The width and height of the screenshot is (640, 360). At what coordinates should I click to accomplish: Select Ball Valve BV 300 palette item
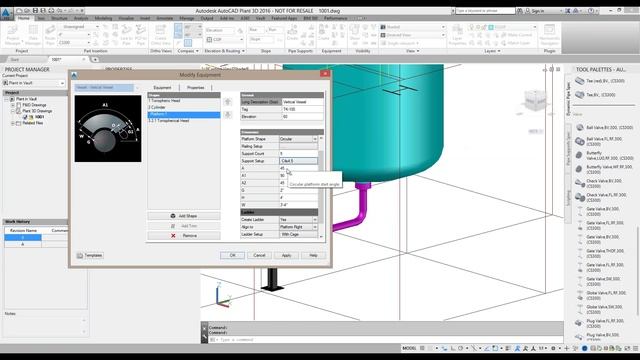[x=604, y=128]
